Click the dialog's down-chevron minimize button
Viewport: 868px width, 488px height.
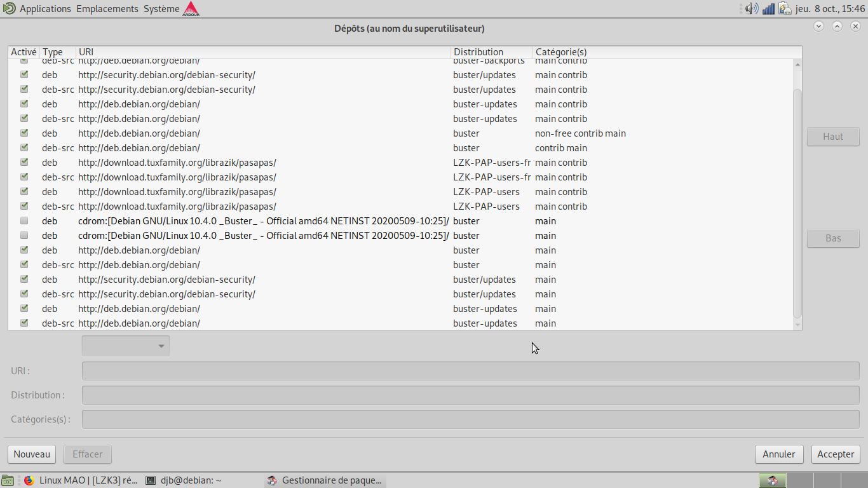(818, 26)
